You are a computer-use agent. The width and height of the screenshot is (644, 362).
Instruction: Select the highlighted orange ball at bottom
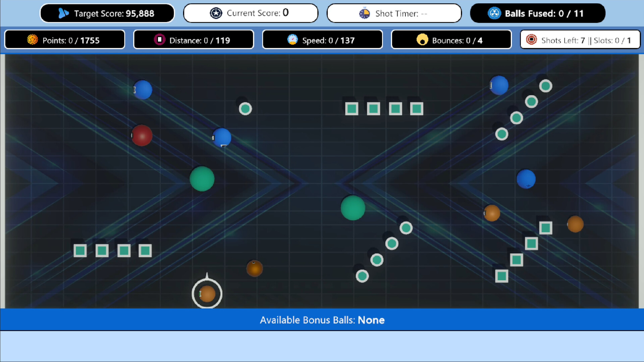(207, 294)
